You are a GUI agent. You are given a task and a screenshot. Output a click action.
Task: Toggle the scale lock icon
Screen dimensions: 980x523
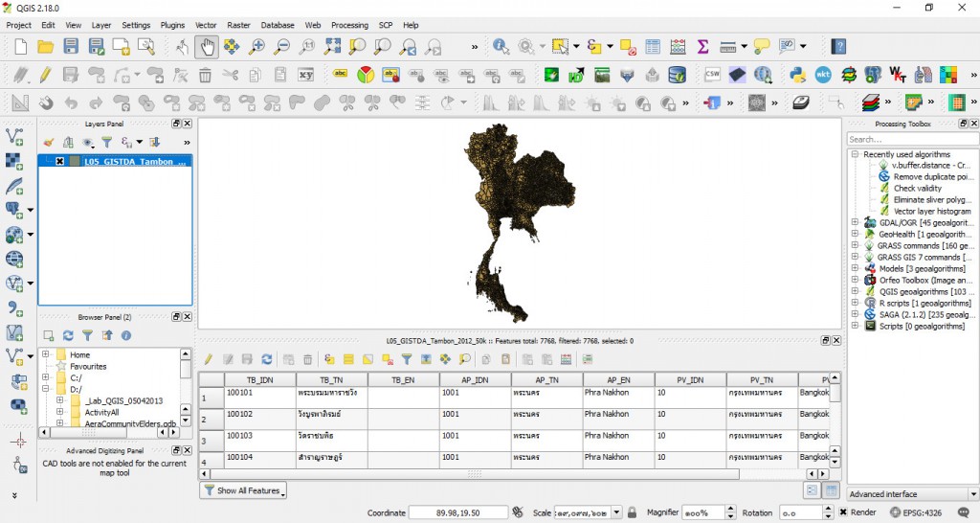pos(631,512)
